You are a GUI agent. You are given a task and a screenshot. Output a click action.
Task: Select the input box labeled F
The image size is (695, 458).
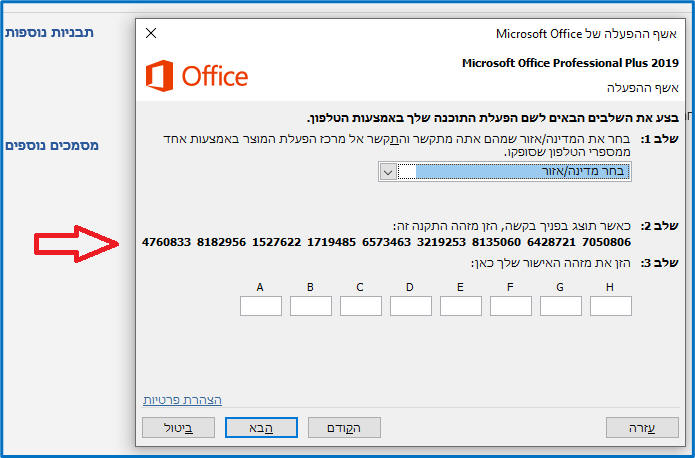point(511,306)
